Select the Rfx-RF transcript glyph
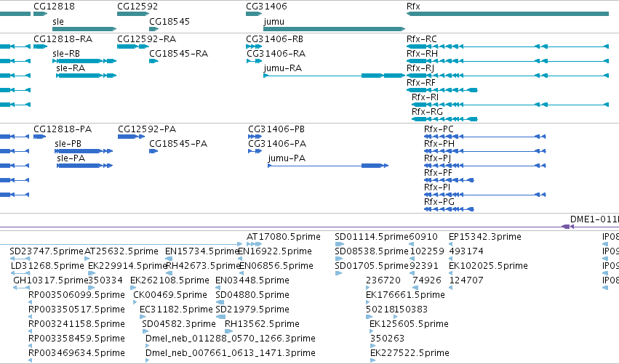The width and height of the screenshot is (619, 364). (x=442, y=90)
